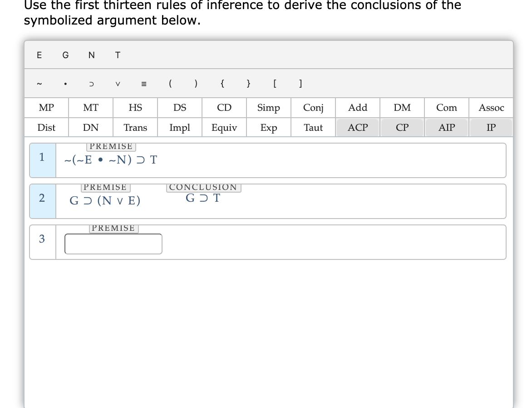Viewport: 532px width, 408px height.
Task: Apply the Disjunctive Syllogism (DS) rule
Action: [x=179, y=108]
